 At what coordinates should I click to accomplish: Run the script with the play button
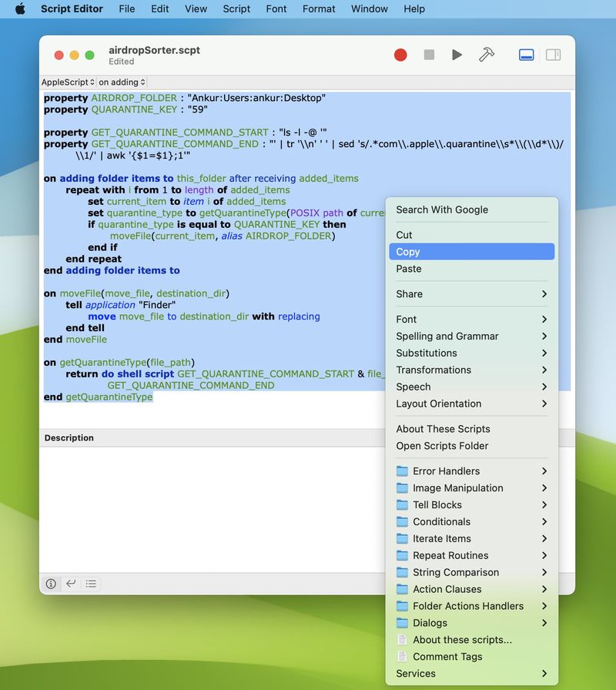point(457,55)
